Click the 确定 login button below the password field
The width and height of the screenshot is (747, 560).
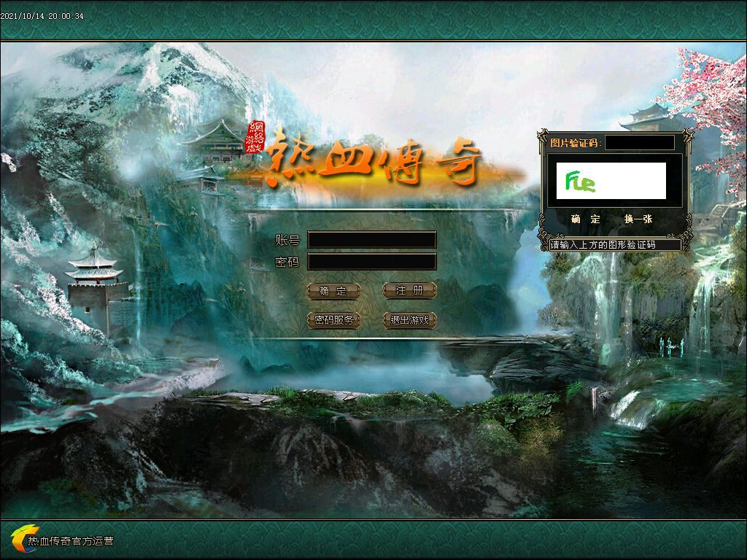(333, 291)
